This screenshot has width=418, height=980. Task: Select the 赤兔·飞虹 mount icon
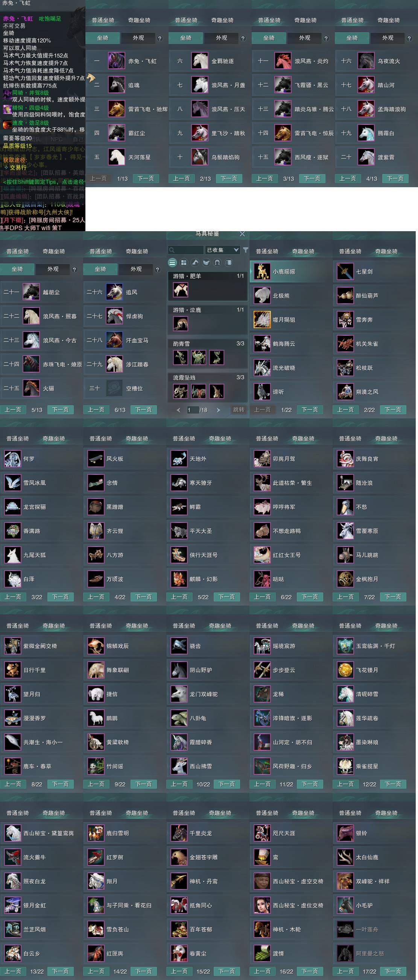pyautogui.click(x=116, y=61)
